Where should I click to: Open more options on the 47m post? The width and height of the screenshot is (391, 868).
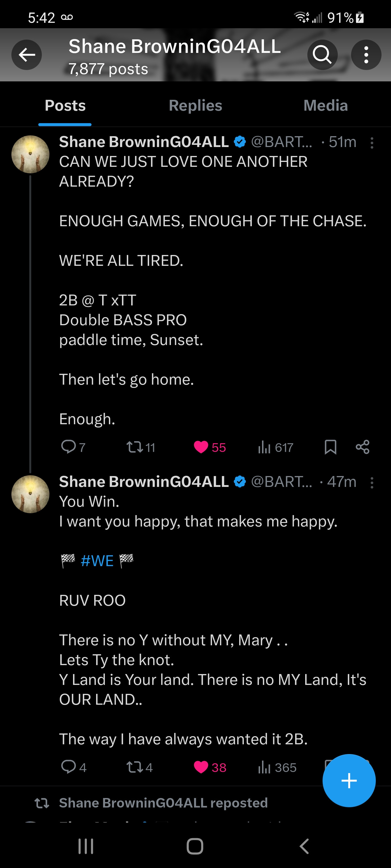point(372,483)
